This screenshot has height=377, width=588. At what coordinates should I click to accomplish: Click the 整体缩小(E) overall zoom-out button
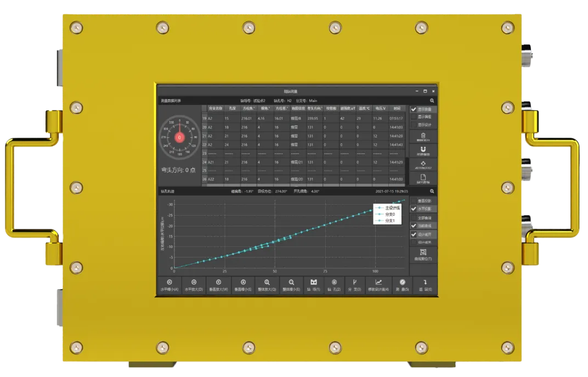291,285
